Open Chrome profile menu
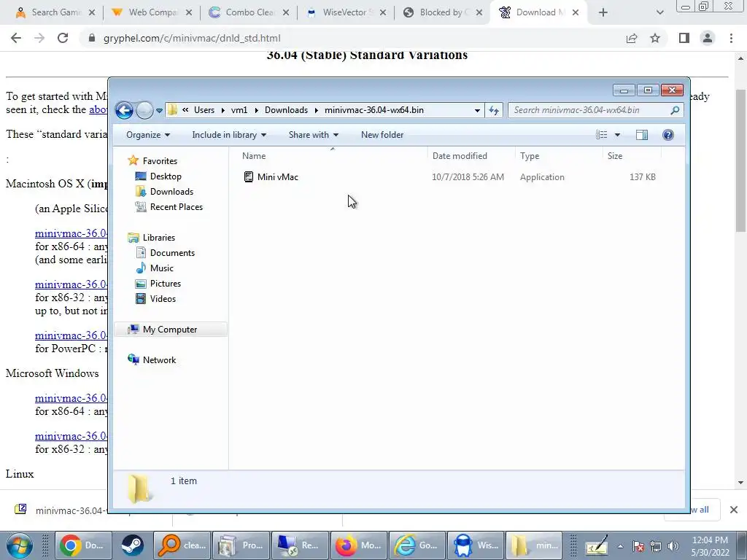 click(708, 38)
